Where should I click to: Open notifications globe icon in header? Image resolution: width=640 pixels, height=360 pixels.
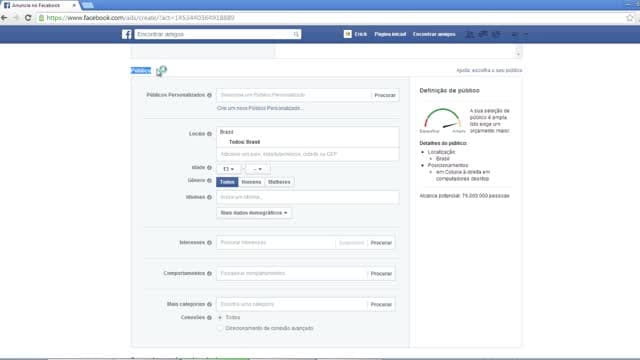[496, 34]
